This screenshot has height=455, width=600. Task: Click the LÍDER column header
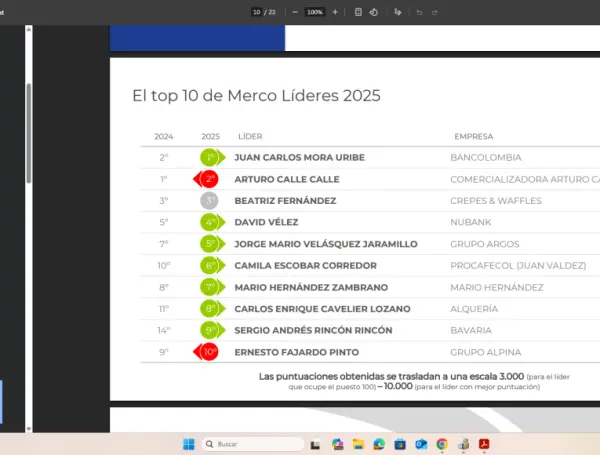[x=250, y=137]
